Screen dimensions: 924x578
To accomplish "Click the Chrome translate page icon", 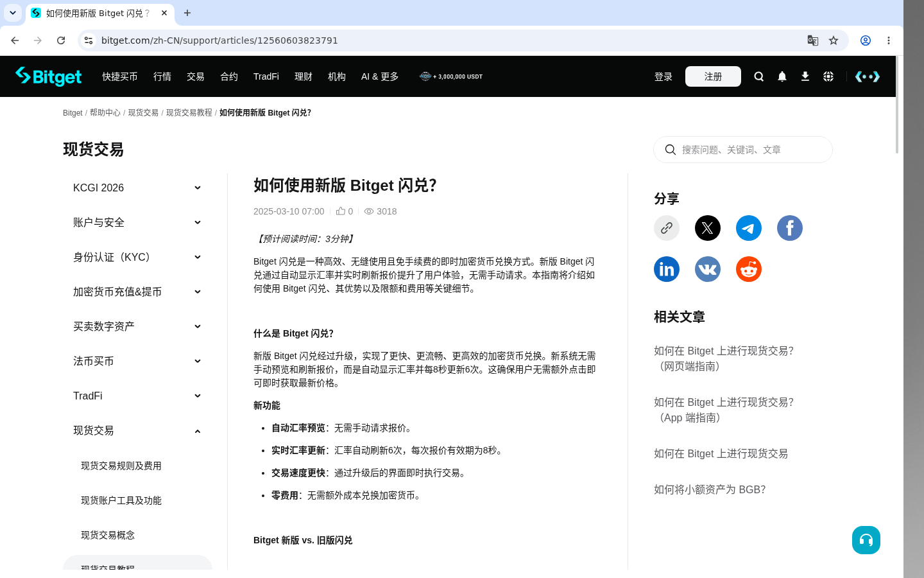I will click(813, 40).
